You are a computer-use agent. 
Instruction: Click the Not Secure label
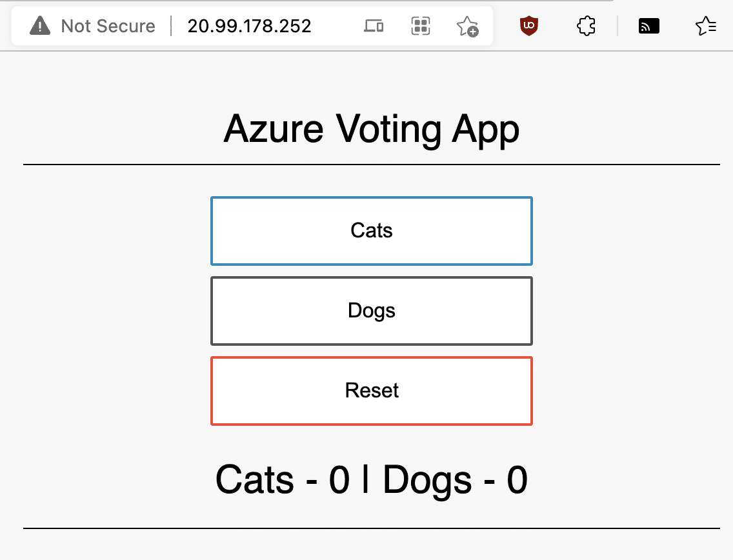108,26
